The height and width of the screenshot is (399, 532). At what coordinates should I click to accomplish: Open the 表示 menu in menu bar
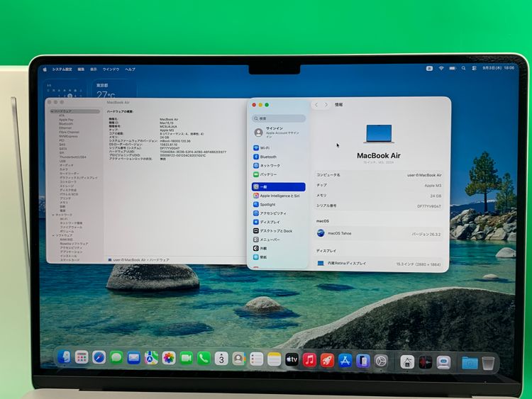point(94,69)
